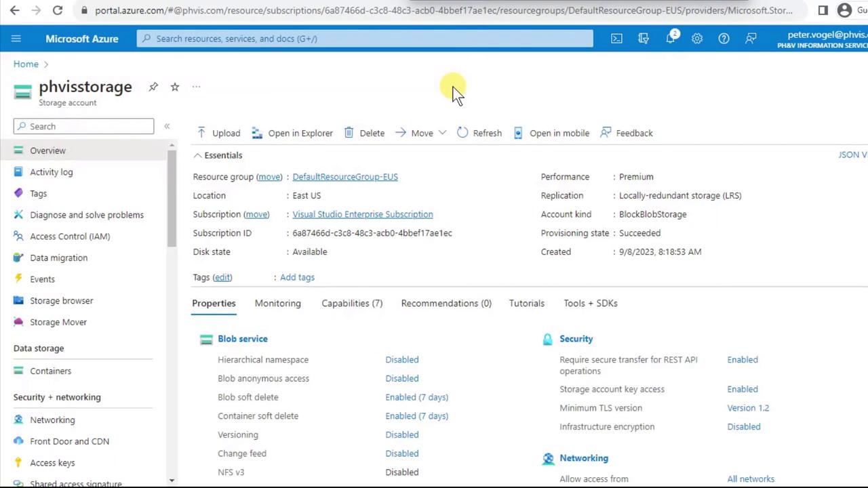The width and height of the screenshot is (868, 488).
Task: Click Version 1.2 TLS value
Action: pyautogui.click(x=748, y=408)
